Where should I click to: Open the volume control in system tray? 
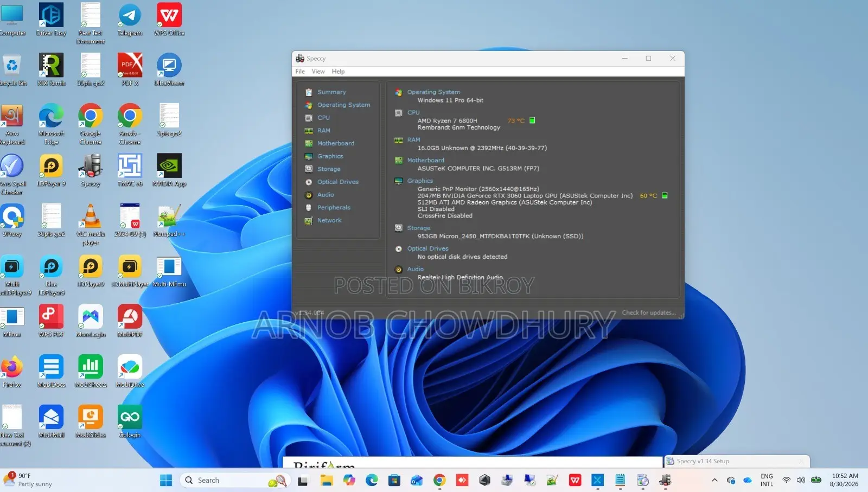coord(801,481)
